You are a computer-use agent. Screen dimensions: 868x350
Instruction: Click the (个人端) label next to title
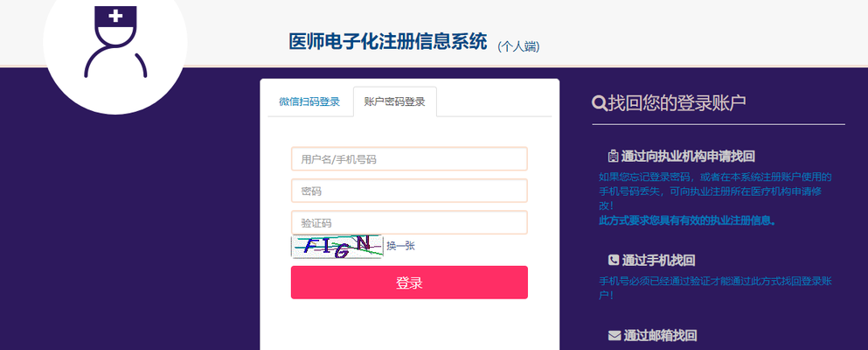pyautogui.click(x=518, y=46)
